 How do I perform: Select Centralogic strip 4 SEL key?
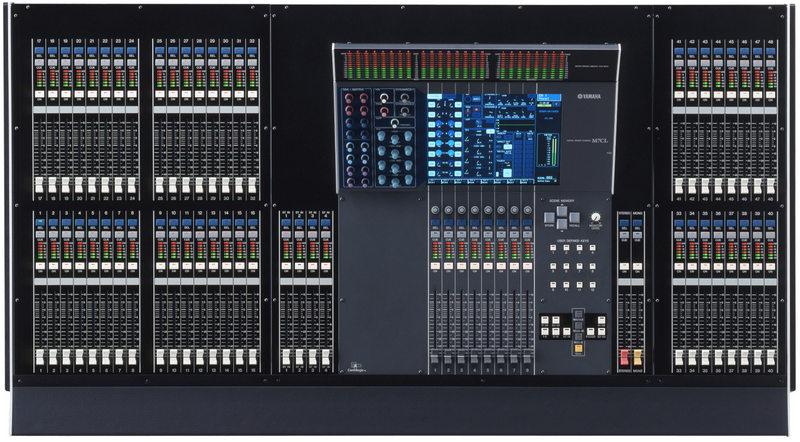[x=474, y=224]
